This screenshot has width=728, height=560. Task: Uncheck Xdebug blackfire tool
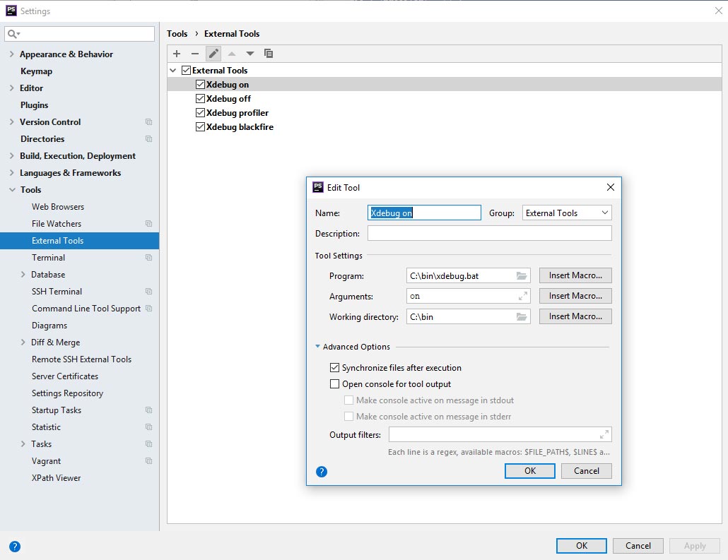point(200,126)
